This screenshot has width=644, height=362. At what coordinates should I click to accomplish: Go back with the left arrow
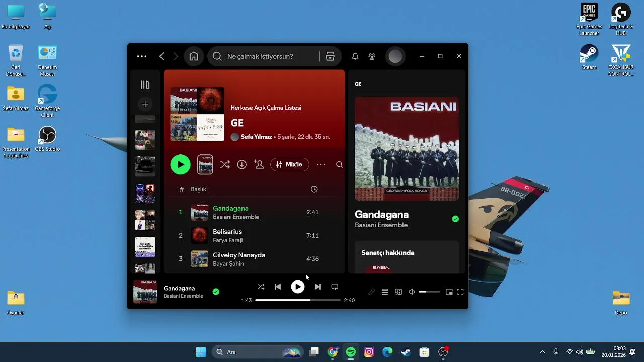162,56
